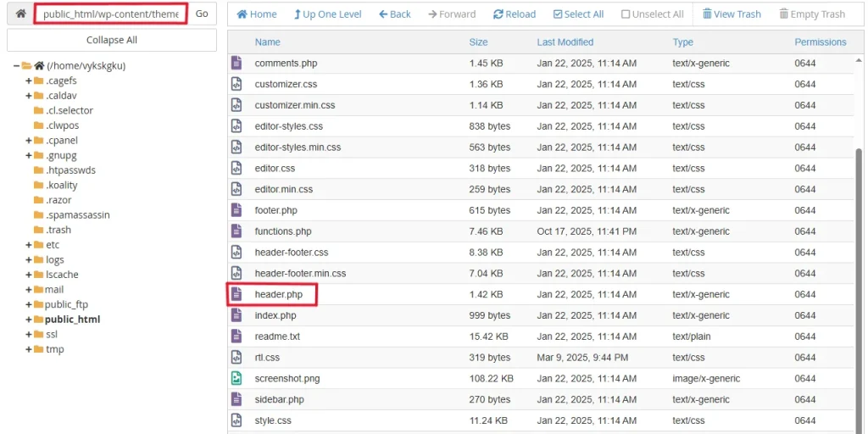Expand the .cpanel folder

click(x=28, y=140)
